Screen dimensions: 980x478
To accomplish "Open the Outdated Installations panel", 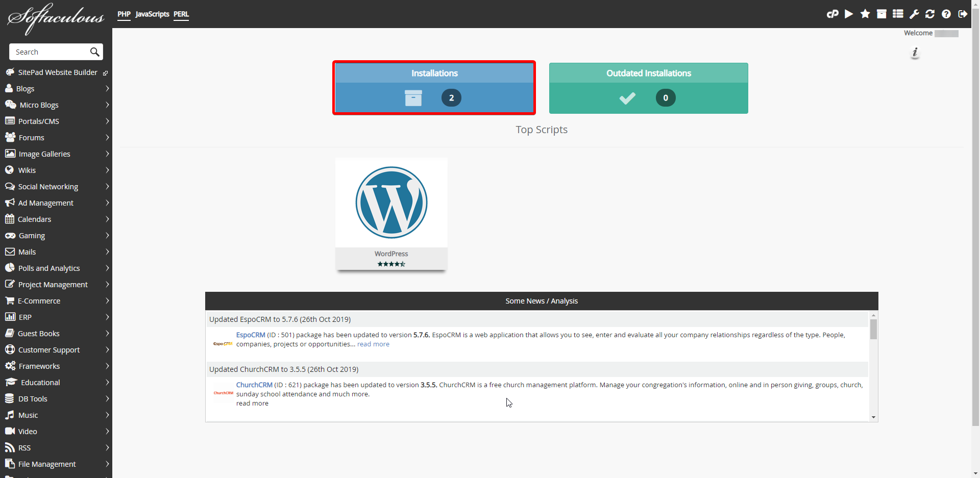I will (x=649, y=88).
